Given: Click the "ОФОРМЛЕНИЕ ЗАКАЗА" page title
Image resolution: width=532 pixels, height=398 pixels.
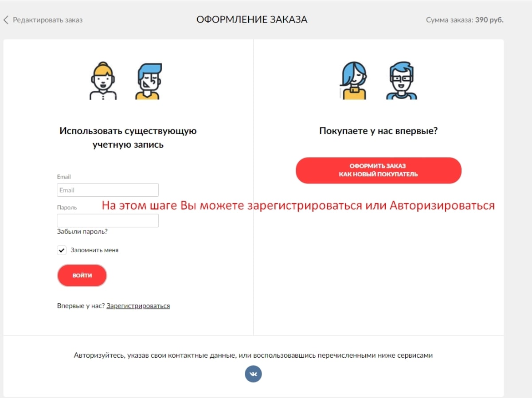Looking at the screenshot, I should pyautogui.click(x=252, y=20).
